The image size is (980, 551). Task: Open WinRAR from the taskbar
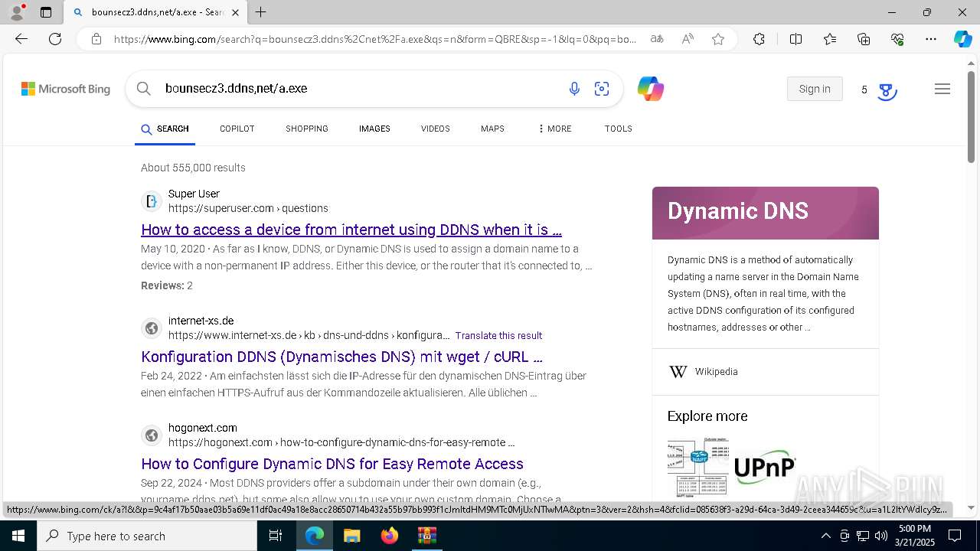[426, 536]
